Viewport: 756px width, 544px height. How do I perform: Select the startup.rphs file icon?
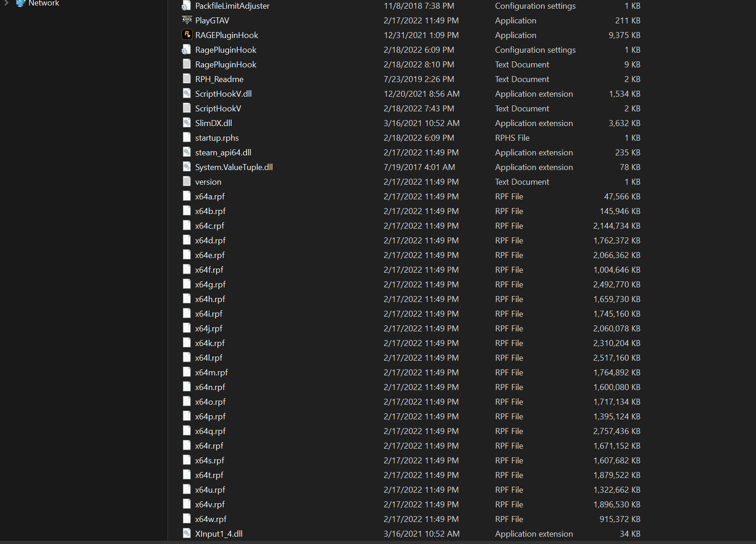tap(187, 137)
